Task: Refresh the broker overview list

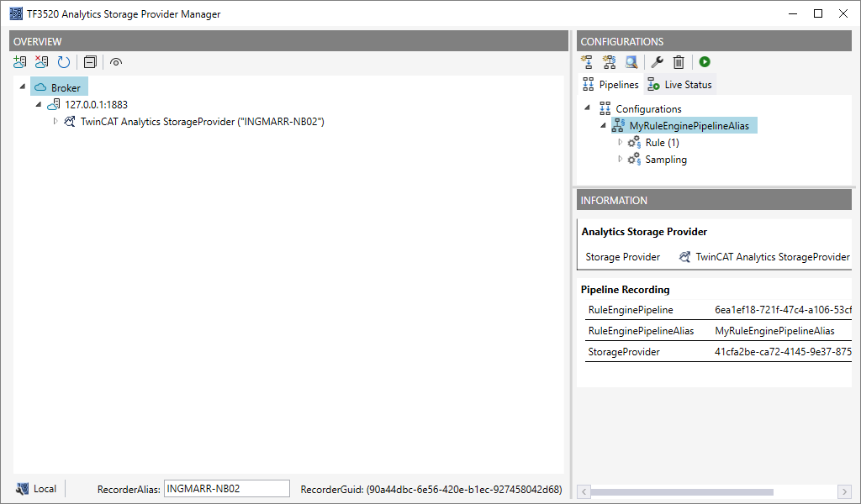Action: point(64,62)
